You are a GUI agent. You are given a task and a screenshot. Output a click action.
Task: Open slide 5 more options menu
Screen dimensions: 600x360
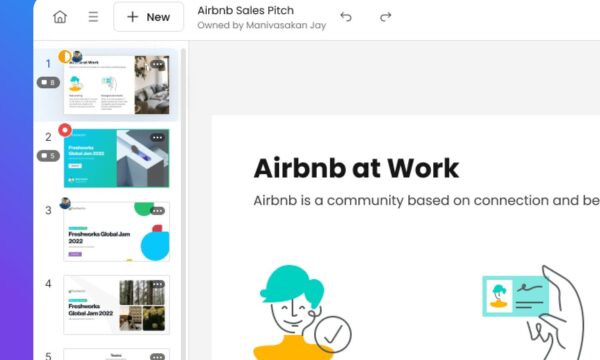(157, 357)
